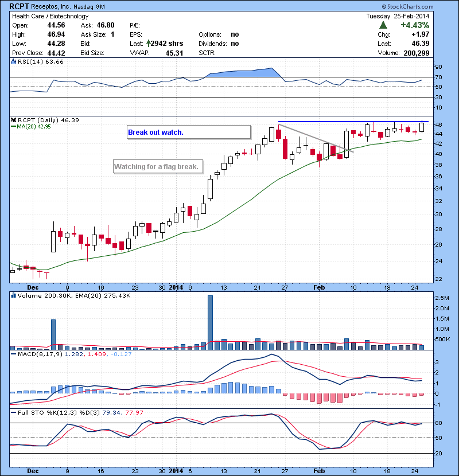
Task: Click the Health Care / Biotechnology label
Action: [x=50, y=16]
